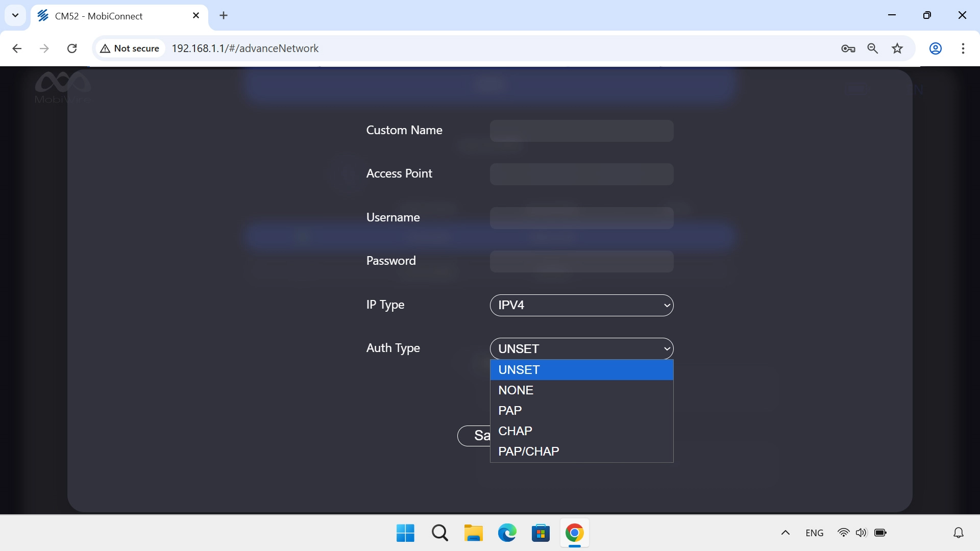Select NONE in the Auth Type list
This screenshot has width=980, height=551.
click(x=581, y=390)
